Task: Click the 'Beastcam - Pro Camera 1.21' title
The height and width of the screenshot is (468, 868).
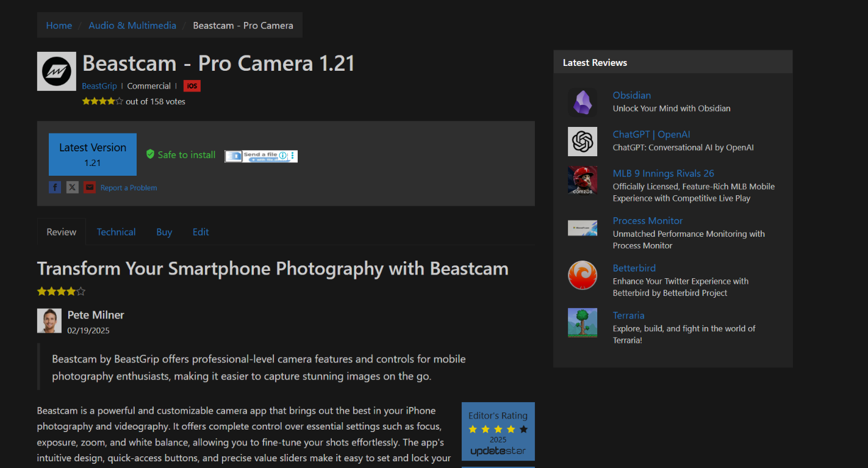Action: pos(218,63)
